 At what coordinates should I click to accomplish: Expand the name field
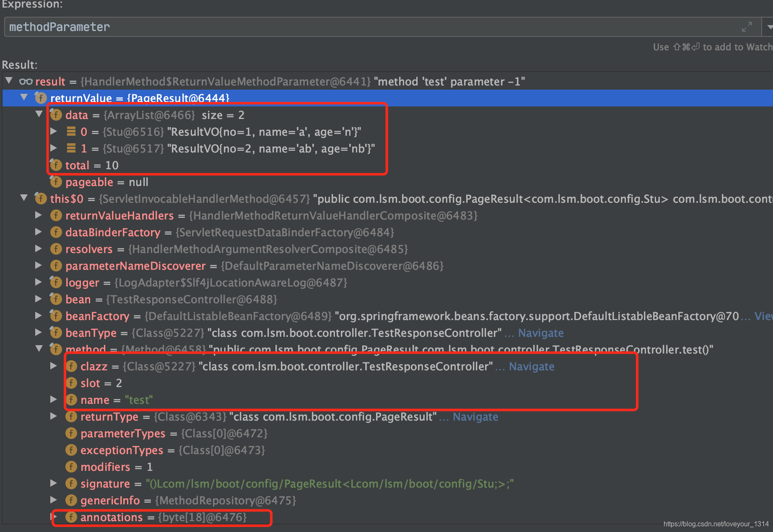(x=54, y=399)
